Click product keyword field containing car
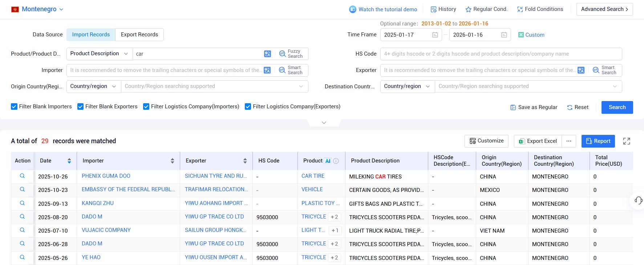The height and width of the screenshot is (265, 644). pos(198,54)
